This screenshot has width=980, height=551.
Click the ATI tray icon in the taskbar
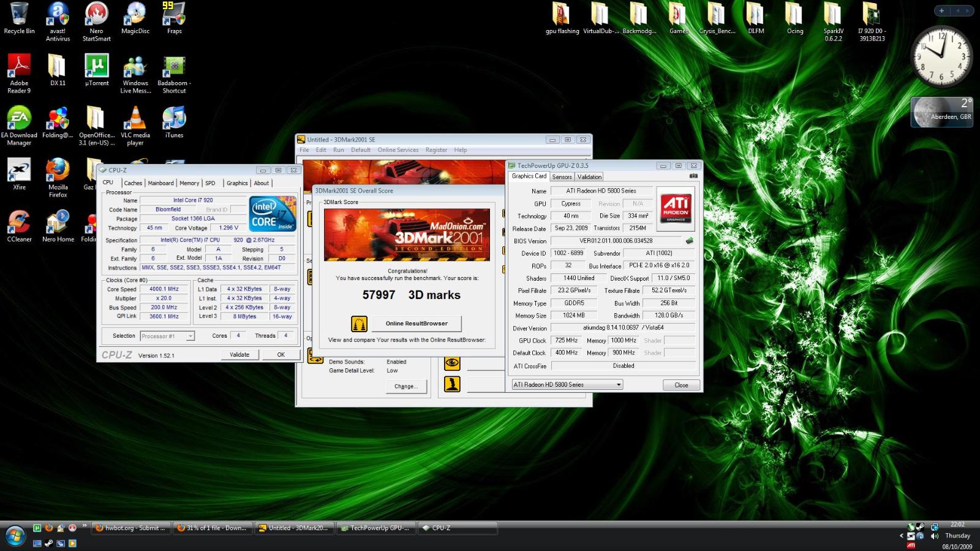pyautogui.click(x=911, y=545)
